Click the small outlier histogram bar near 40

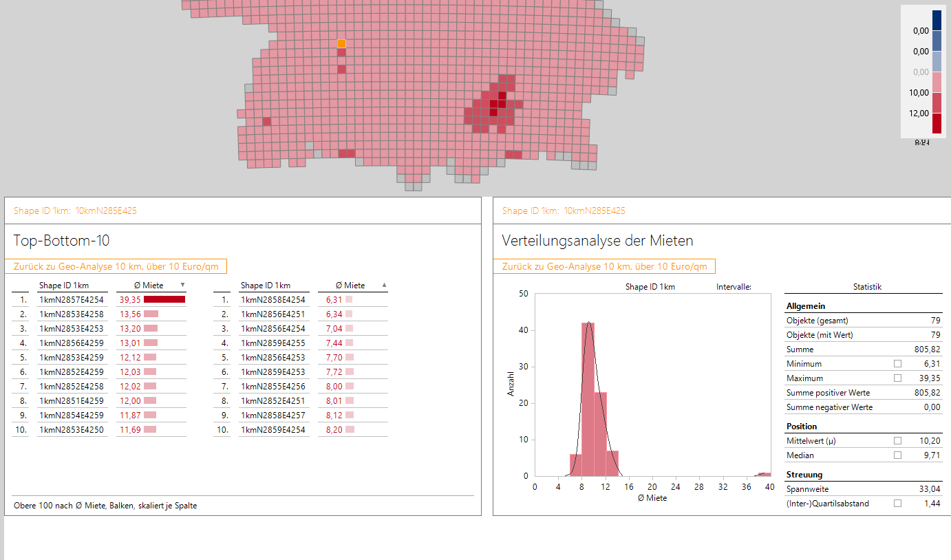coord(764,474)
